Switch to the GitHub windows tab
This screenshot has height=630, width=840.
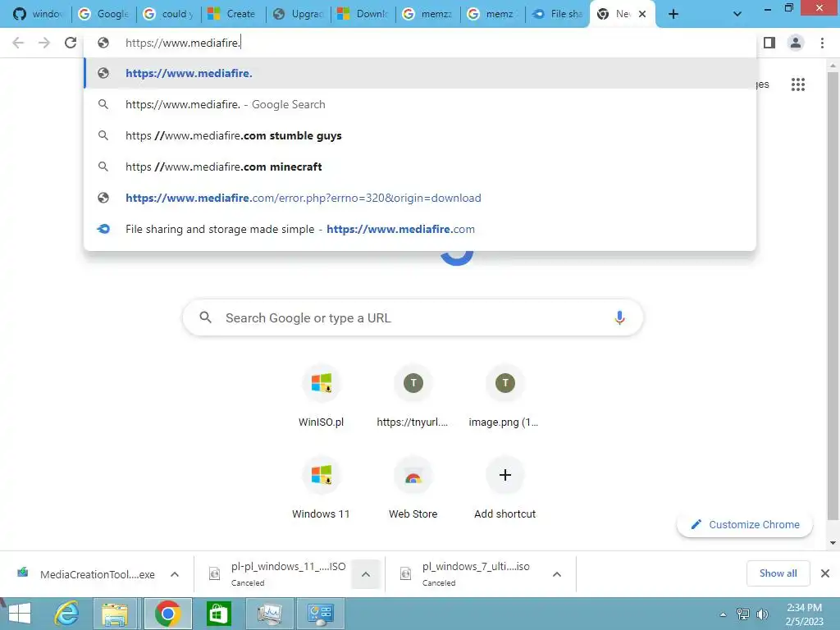38,14
